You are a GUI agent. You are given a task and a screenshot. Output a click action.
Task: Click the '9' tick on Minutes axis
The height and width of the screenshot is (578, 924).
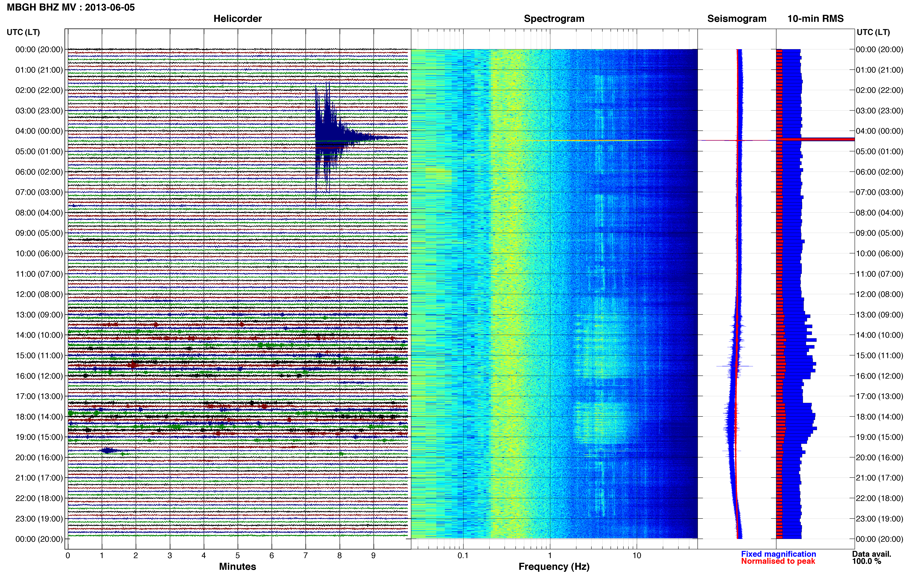pyautogui.click(x=373, y=556)
